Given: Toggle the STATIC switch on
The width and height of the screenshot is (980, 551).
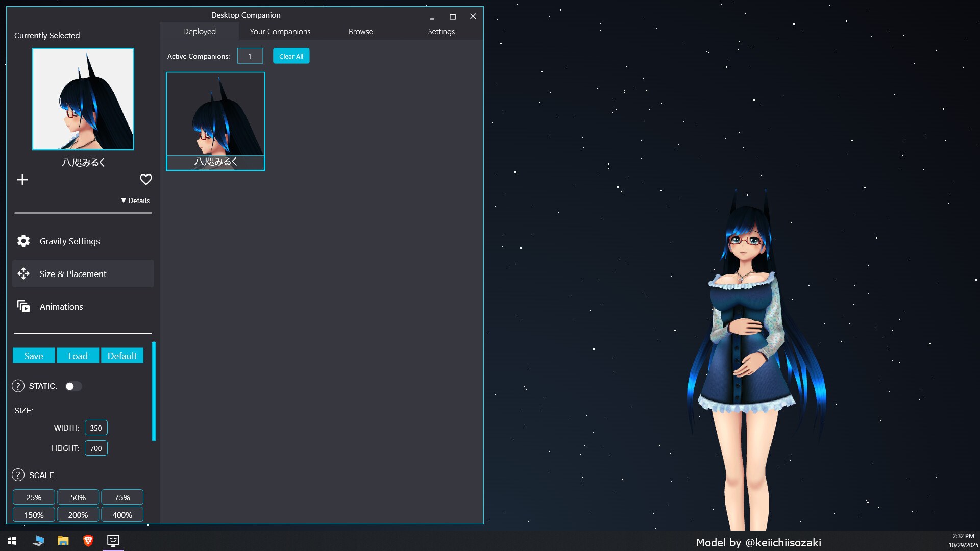Looking at the screenshot, I should (73, 386).
